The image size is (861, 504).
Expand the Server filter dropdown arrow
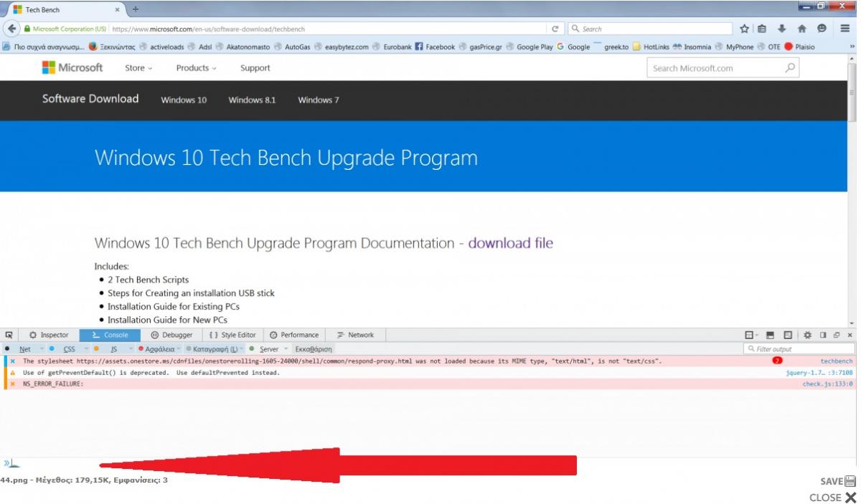point(288,349)
